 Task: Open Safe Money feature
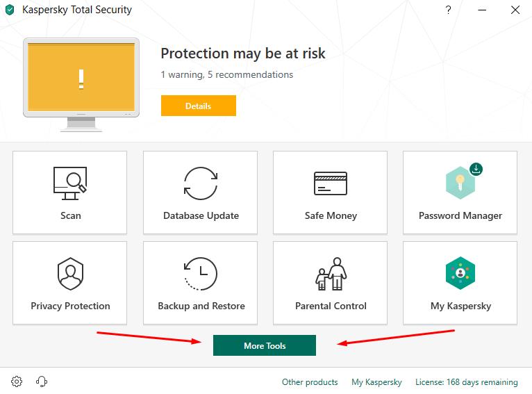click(330, 192)
